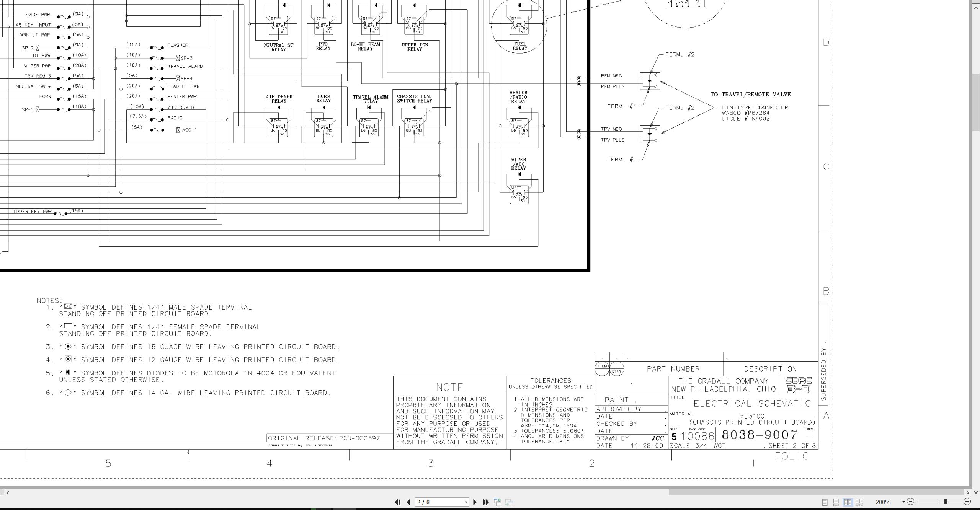The height and width of the screenshot is (510, 980).
Task: Click the "UPPER IGN RELAY" label
Action: click(x=415, y=47)
